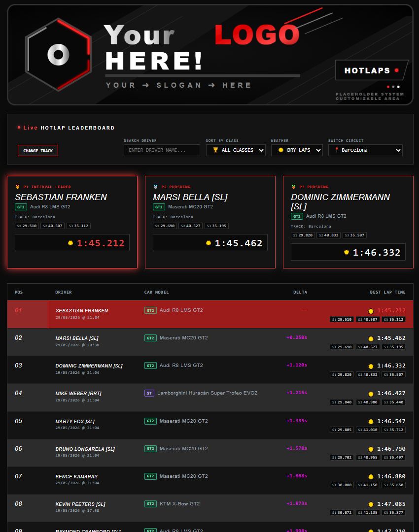Select BENCE KAMARAS in row 07
Screen dimensions: 419x532
tap(76, 477)
